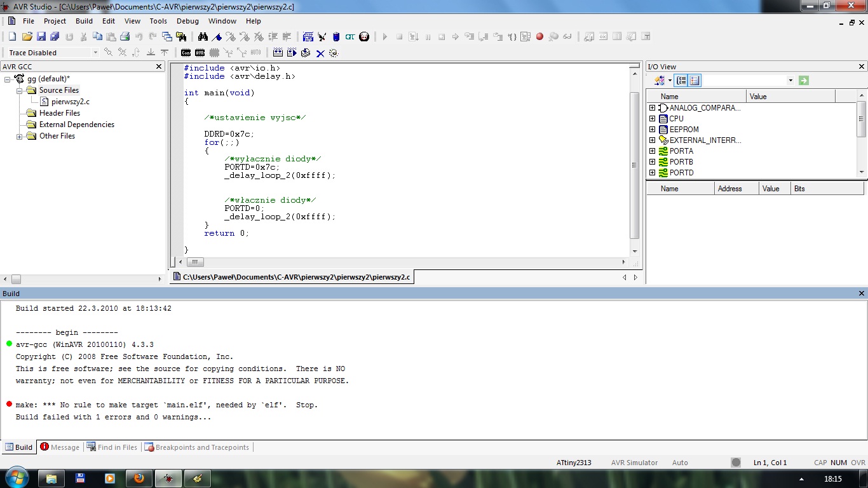Expand the CPU node in I/O View

652,119
